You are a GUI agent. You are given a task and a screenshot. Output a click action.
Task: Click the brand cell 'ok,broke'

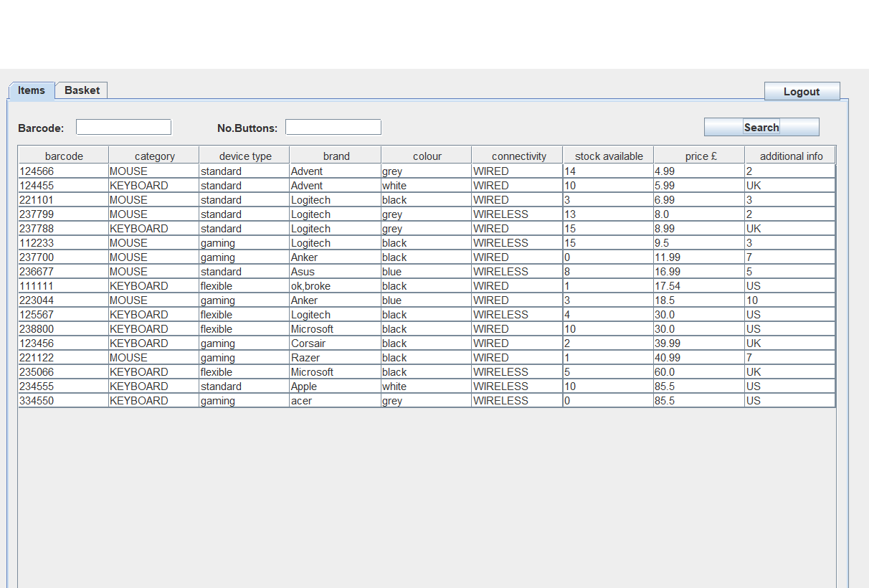(x=336, y=286)
